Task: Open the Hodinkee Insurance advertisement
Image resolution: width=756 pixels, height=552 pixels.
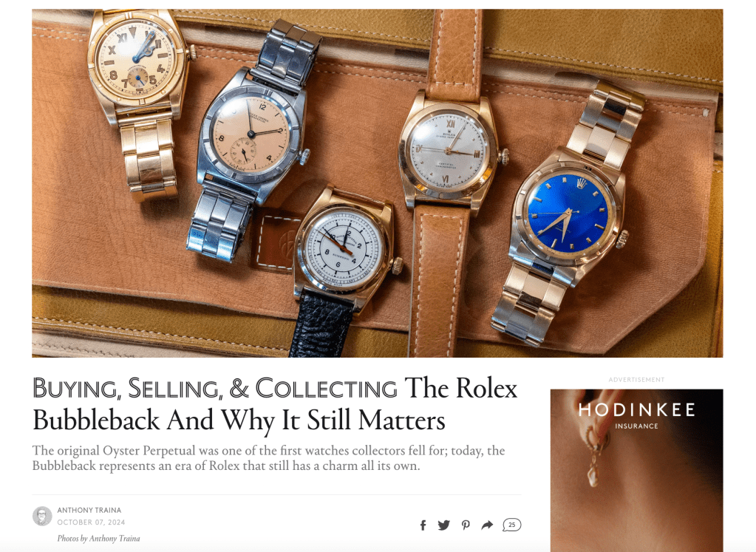Action: [636, 471]
